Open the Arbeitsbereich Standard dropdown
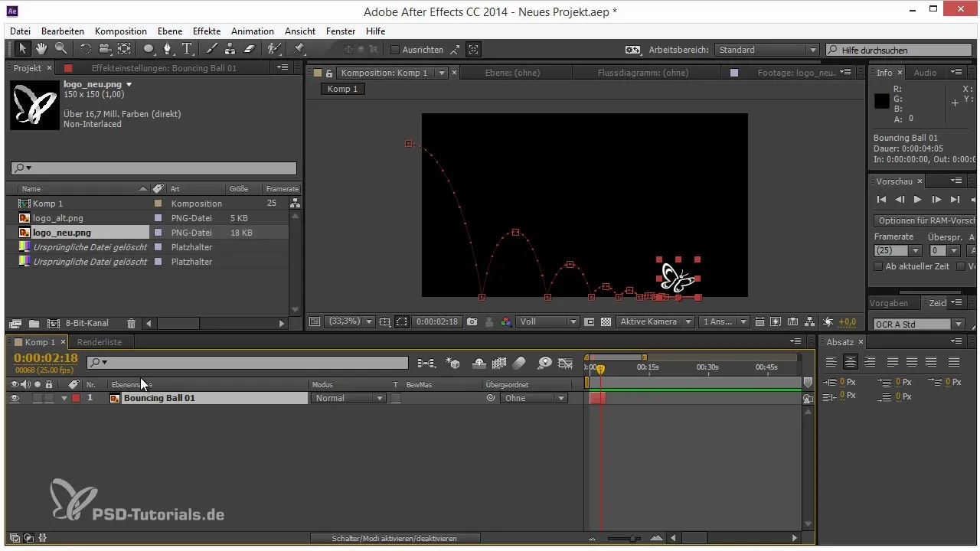This screenshot has height=551, width=980. point(767,50)
